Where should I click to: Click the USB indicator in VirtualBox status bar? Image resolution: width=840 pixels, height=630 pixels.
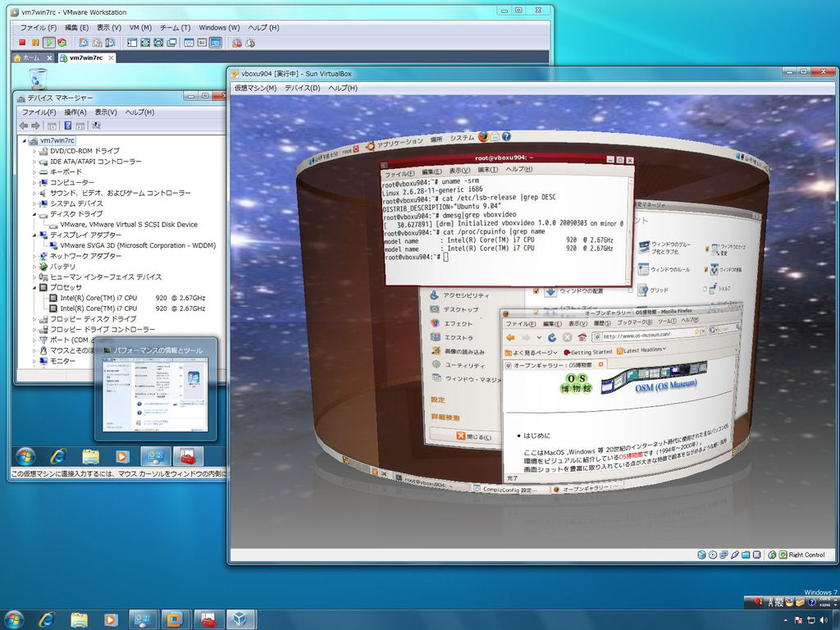735,555
